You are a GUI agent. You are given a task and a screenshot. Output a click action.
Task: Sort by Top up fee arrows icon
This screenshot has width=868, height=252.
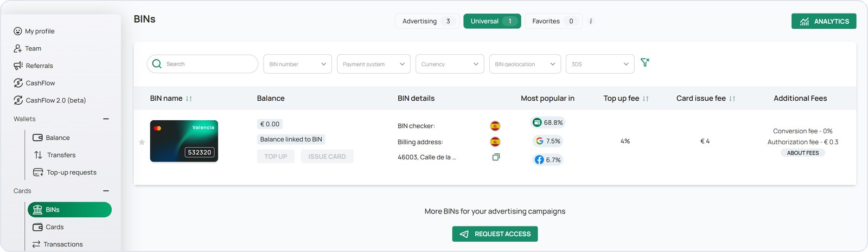point(646,99)
